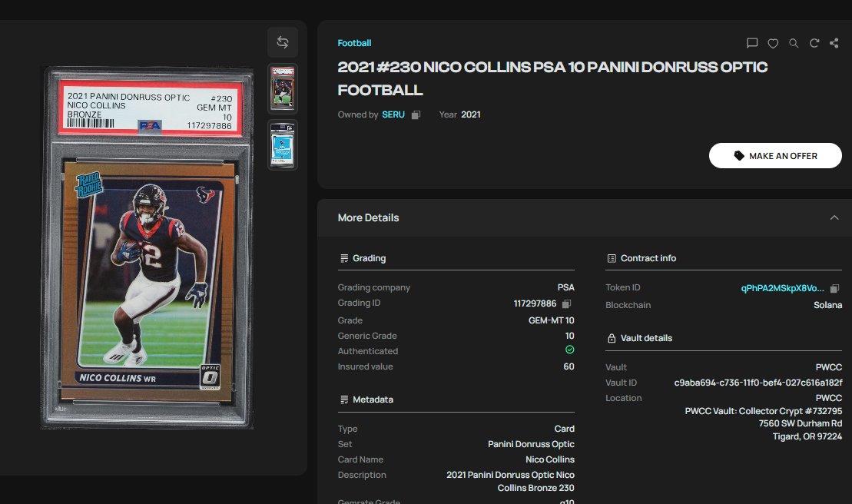Collapse the More Details section
This screenshot has width=852, height=504.
(834, 217)
